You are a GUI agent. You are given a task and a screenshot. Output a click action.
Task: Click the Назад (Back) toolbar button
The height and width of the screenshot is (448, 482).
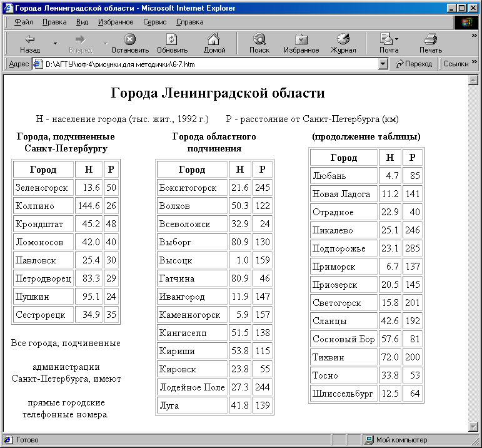point(30,43)
